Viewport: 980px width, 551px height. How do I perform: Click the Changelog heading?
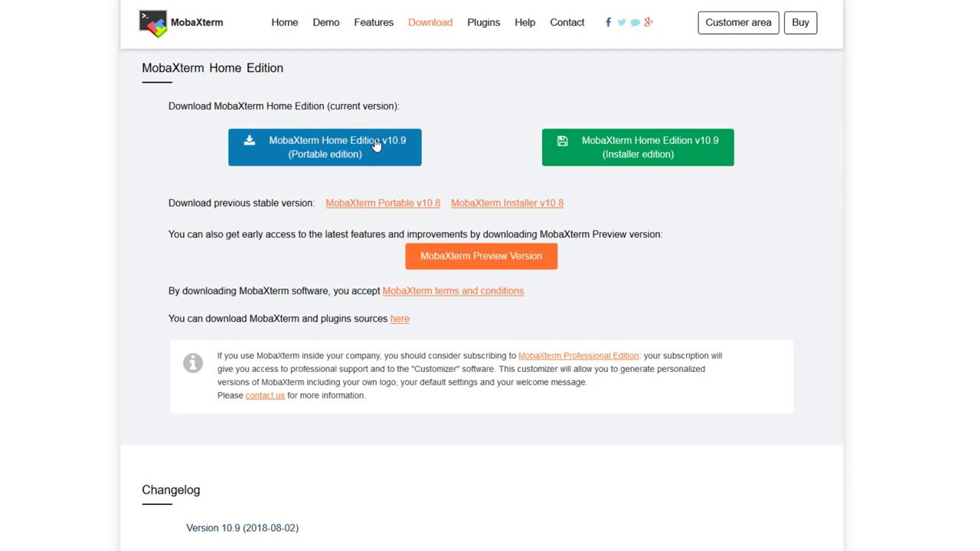[171, 490]
